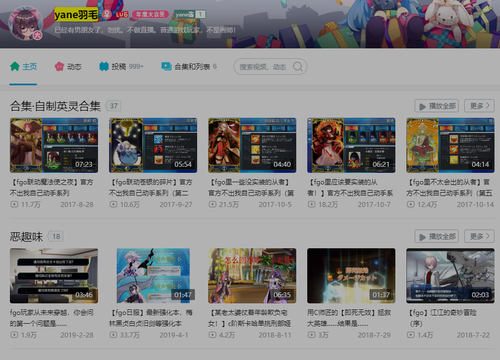The height and width of the screenshot is (360, 500).
Task: Open the 合集和列表 tab
Action: click(x=189, y=67)
